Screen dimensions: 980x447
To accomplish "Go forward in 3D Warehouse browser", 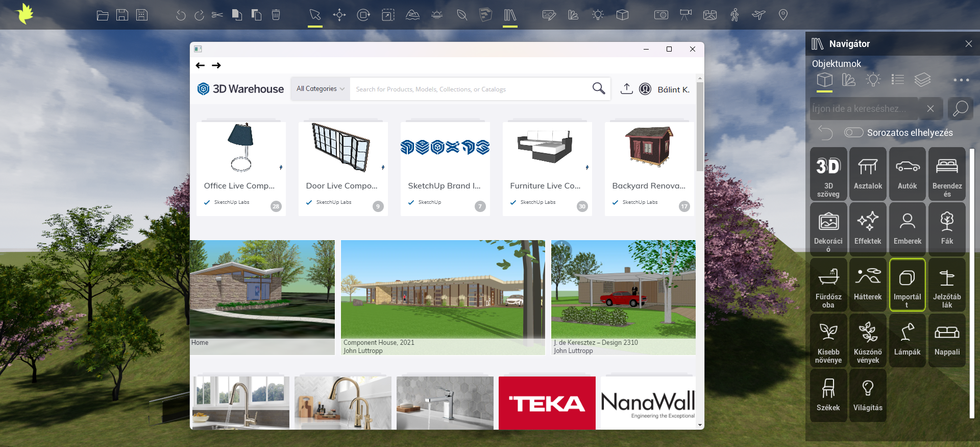I will pyautogui.click(x=216, y=65).
